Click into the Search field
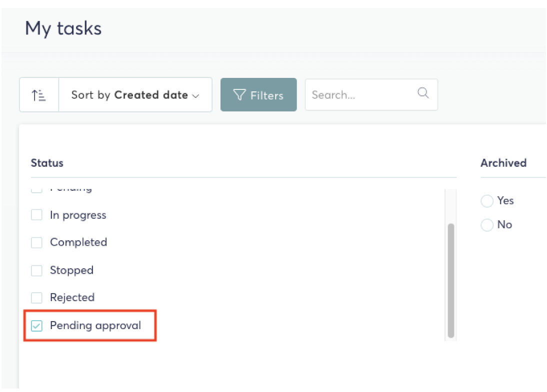Image resolution: width=547 pixels, height=392 pixels. tap(371, 95)
